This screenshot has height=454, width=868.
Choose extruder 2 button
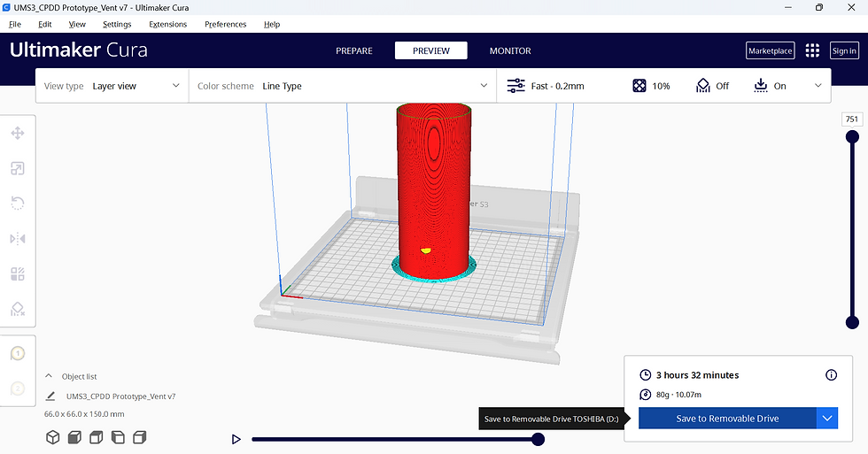pos(18,389)
